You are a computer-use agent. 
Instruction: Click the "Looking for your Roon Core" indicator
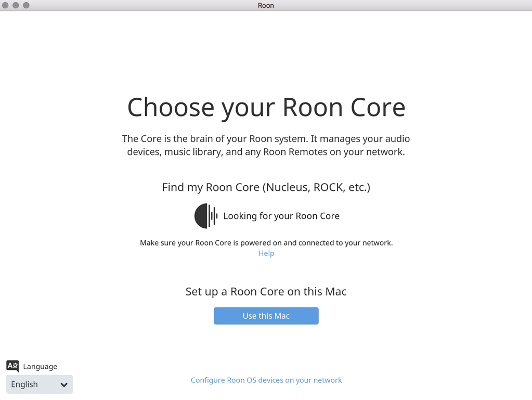(x=281, y=216)
